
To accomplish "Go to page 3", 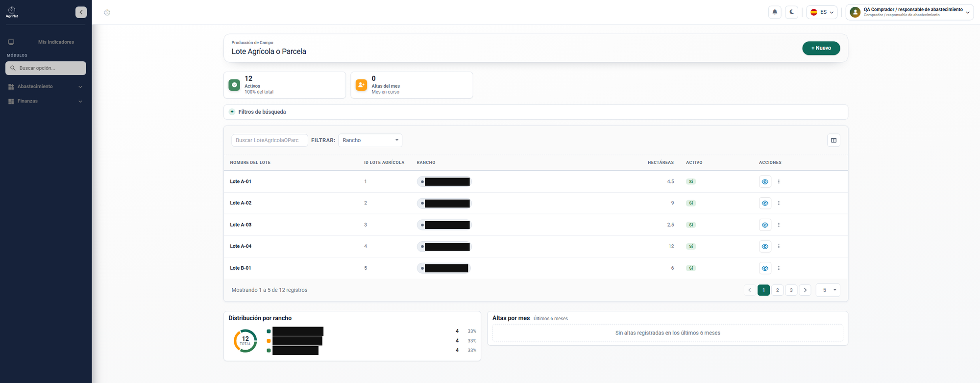I will (x=791, y=290).
